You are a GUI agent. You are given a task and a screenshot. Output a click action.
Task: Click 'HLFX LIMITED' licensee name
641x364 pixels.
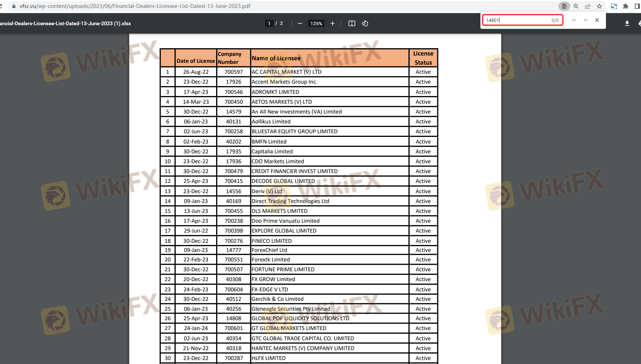coord(269,358)
